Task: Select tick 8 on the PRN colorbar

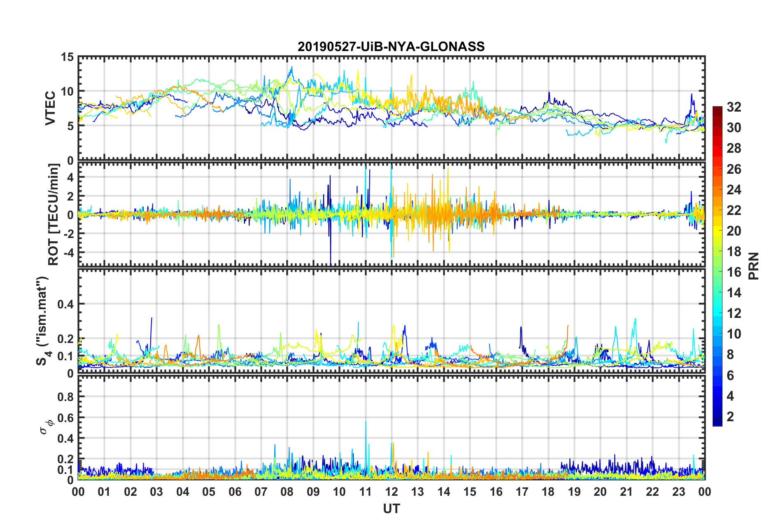Action: click(x=730, y=355)
